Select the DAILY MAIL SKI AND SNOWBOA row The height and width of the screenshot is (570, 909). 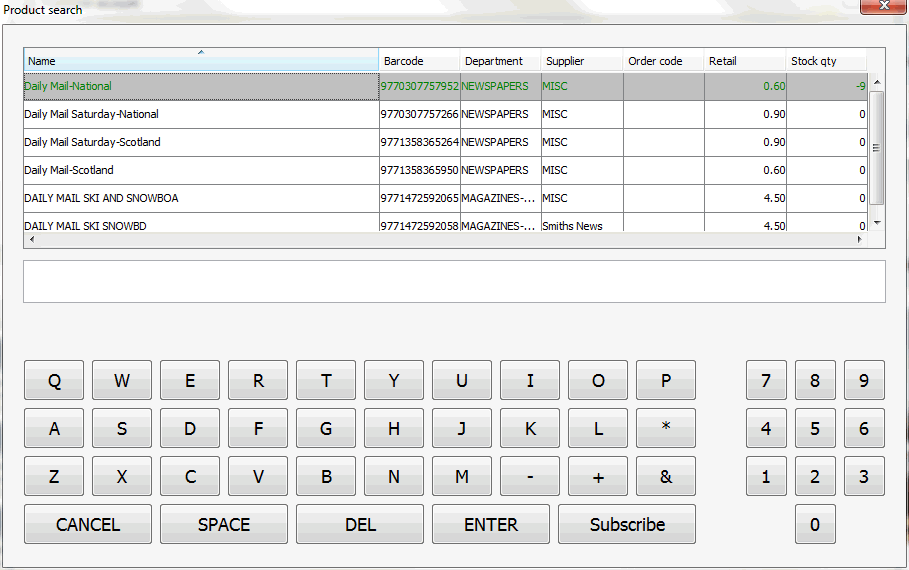[200, 198]
